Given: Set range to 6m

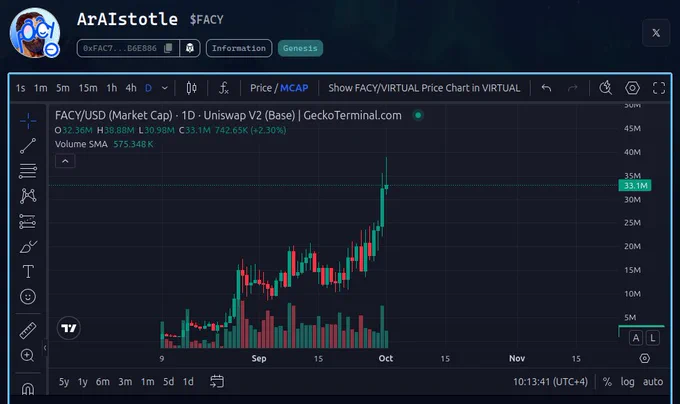Looking at the screenshot, I should tap(103, 381).
